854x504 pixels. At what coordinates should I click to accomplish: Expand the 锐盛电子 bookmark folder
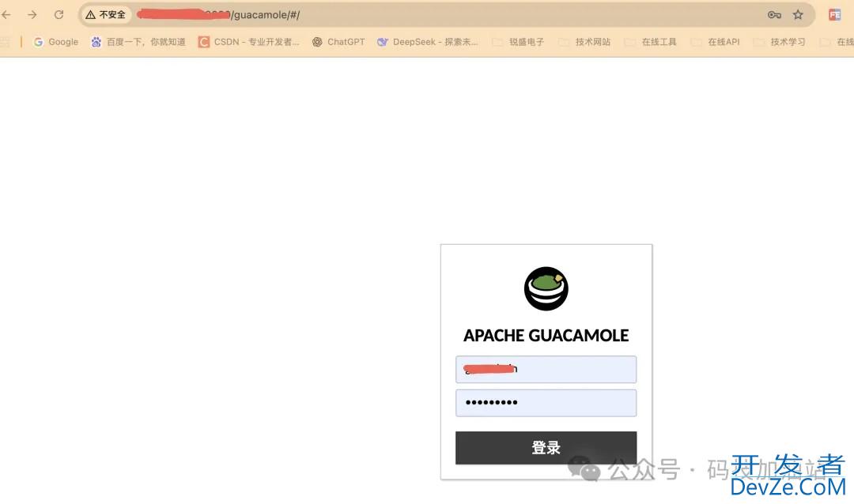[519, 42]
